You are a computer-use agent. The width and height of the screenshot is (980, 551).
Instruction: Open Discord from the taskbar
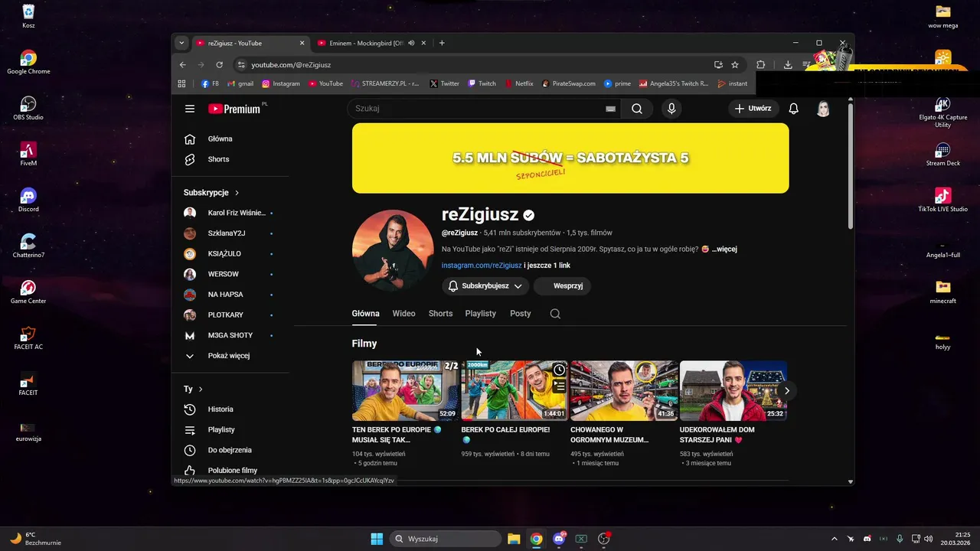[559, 539]
